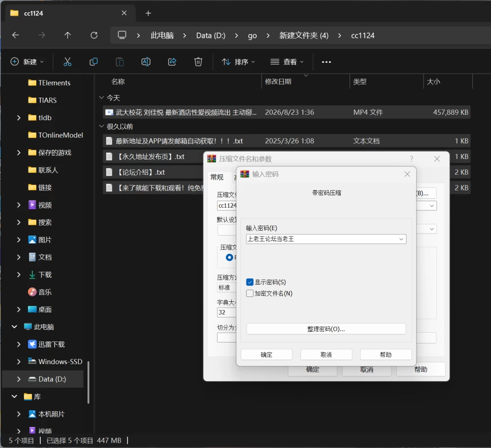Click the Paste clipboard icon
The width and height of the screenshot is (491, 448).
pos(120,62)
